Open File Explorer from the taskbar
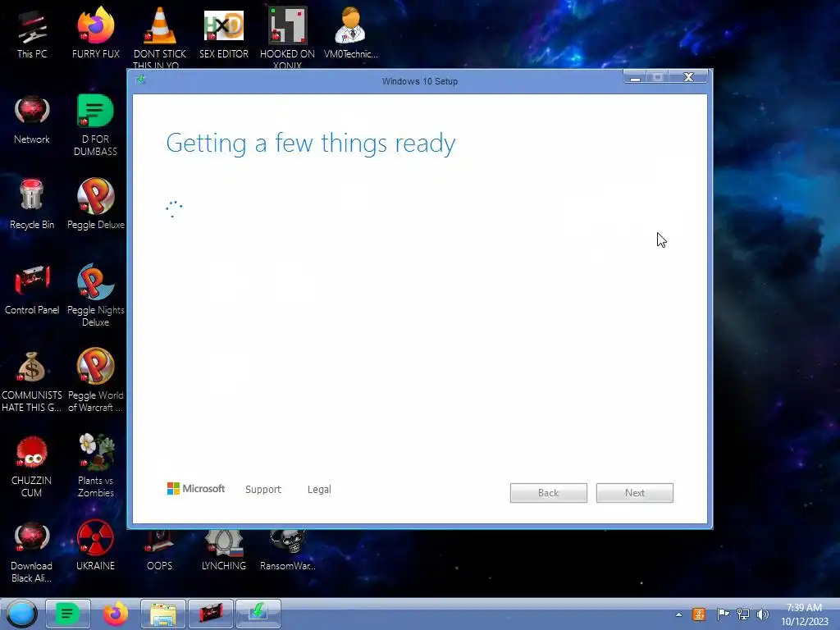This screenshot has width=840, height=630. click(x=163, y=614)
